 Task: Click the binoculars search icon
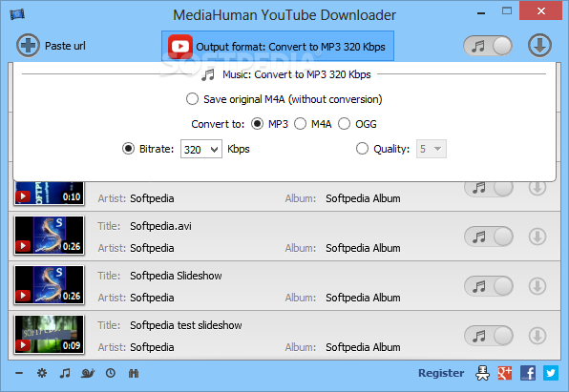coord(134,373)
